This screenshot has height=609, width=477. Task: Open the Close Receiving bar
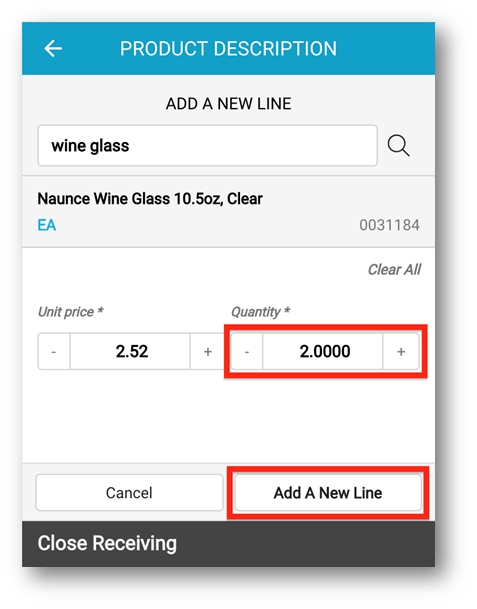[228, 544]
